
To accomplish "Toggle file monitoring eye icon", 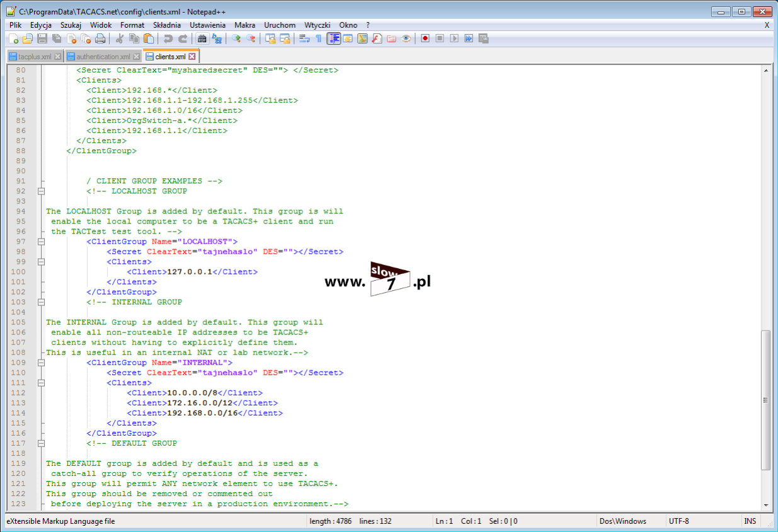I will [x=406, y=38].
